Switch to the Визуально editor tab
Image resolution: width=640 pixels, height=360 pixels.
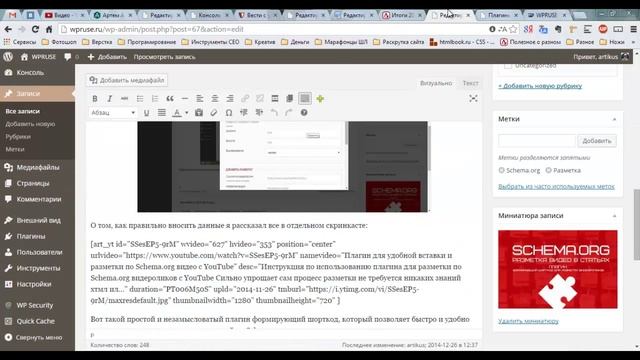[x=436, y=83]
